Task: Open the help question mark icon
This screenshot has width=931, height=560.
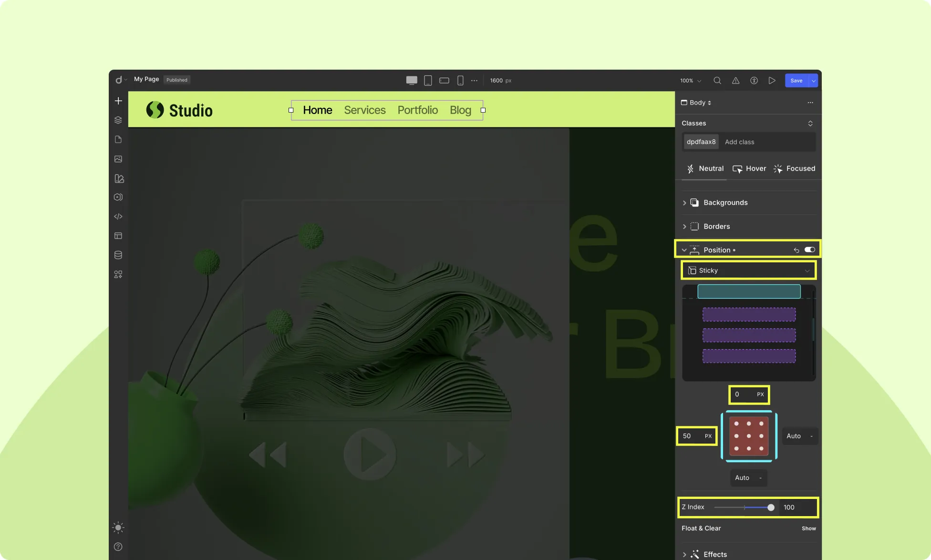Action: click(x=118, y=547)
